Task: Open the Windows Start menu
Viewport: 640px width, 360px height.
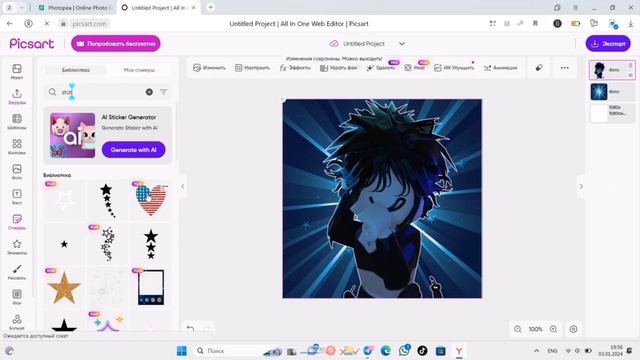Action: (x=182, y=351)
